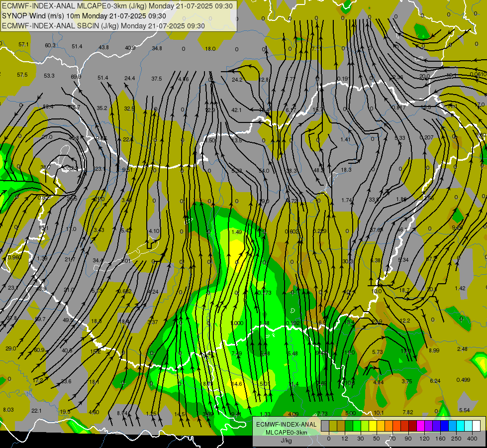This screenshot has width=487, height=448.
Task: Click the olive legend swatch starting at 0
Action: coord(333,426)
